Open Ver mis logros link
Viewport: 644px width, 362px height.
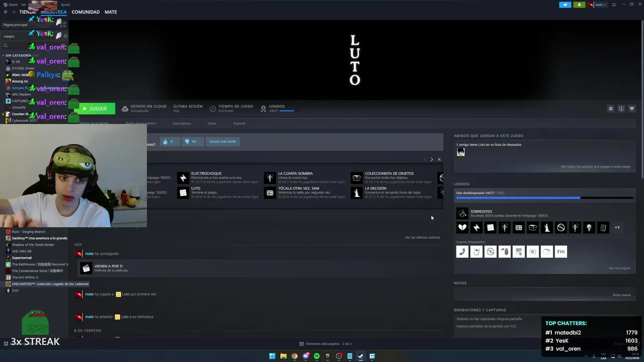619,268
